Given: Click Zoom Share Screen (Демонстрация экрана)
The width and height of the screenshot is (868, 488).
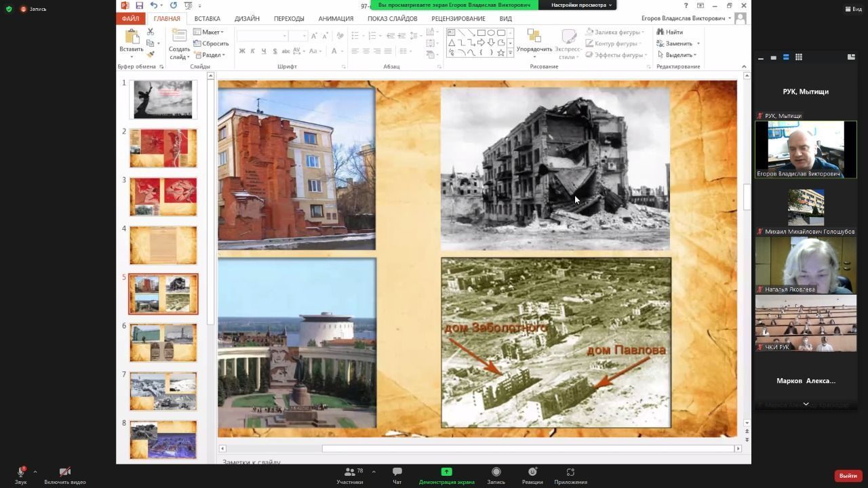Looking at the screenshot, I should point(446,475).
